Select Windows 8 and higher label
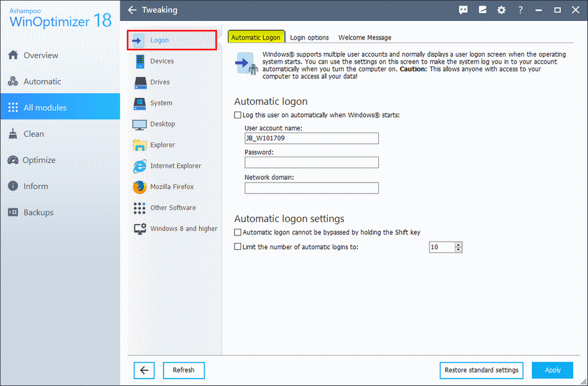 click(x=184, y=229)
